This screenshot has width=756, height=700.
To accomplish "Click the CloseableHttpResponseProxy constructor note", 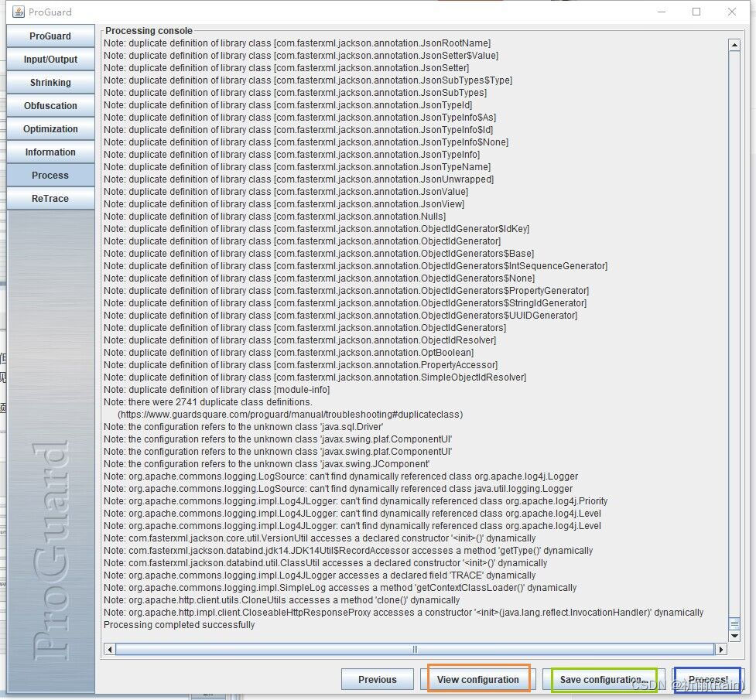I will 404,613.
